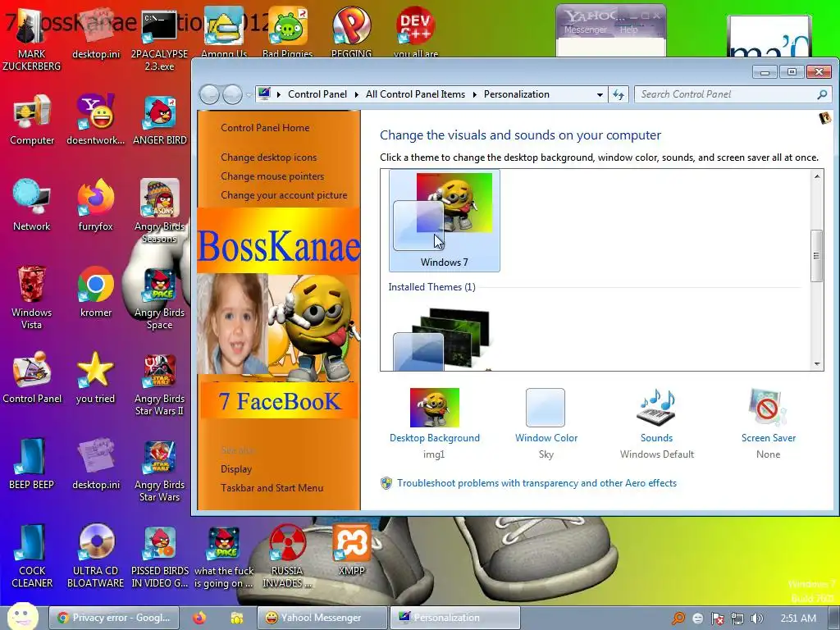Click Troubleshoot problems with transparency link

(x=536, y=483)
